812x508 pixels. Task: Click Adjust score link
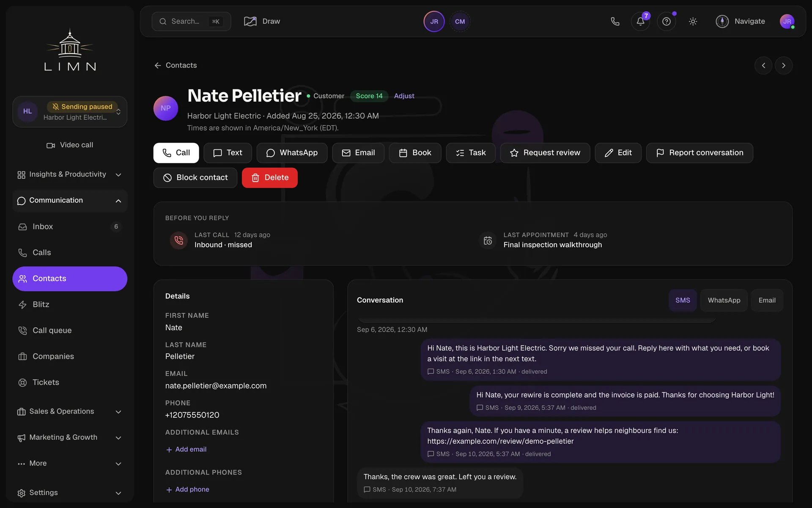pyautogui.click(x=404, y=96)
